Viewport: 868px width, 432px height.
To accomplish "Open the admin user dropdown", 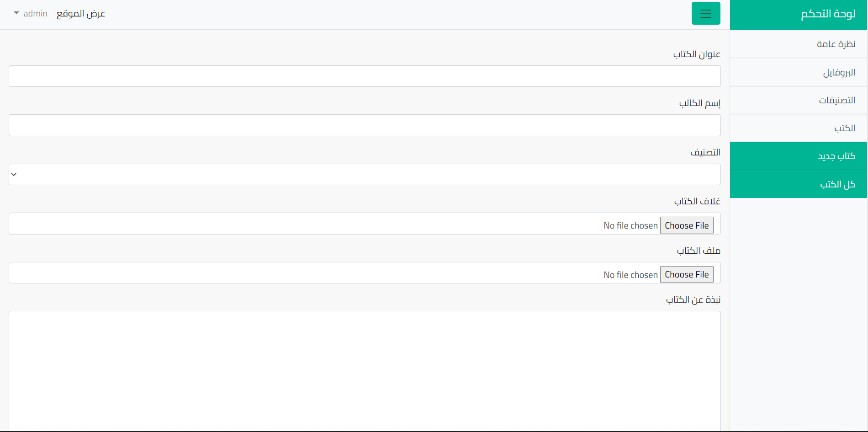I will (x=31, y=14).
